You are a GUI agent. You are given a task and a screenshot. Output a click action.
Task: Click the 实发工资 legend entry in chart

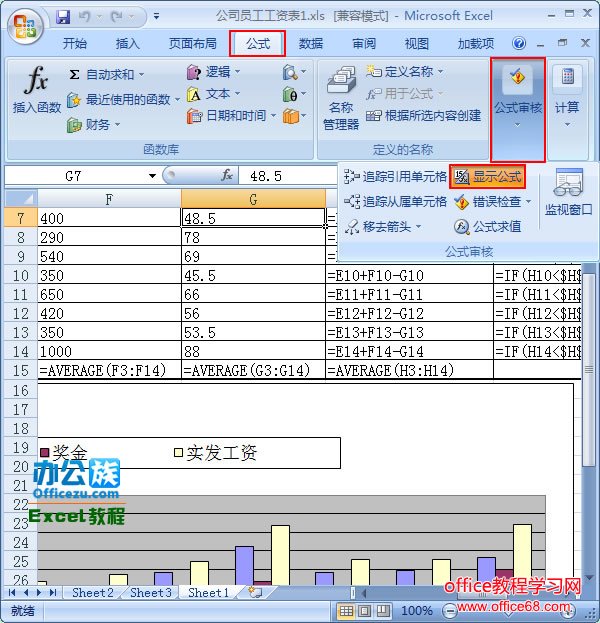[x=216, y=453]
